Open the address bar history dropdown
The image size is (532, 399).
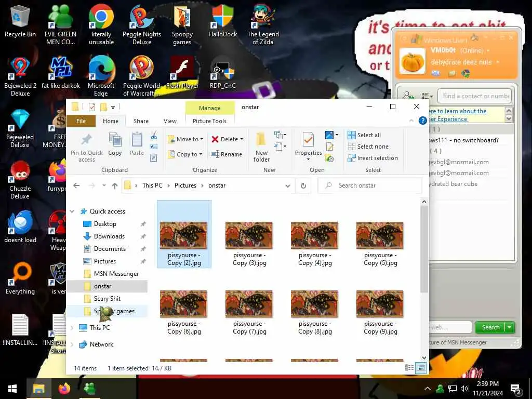coord(288,185)
